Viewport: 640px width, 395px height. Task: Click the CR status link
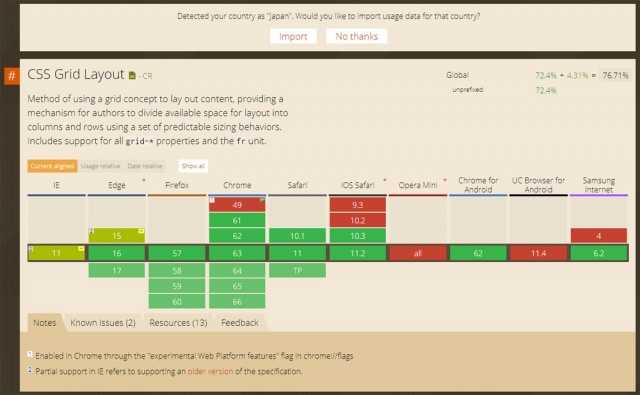click(147, 76)
